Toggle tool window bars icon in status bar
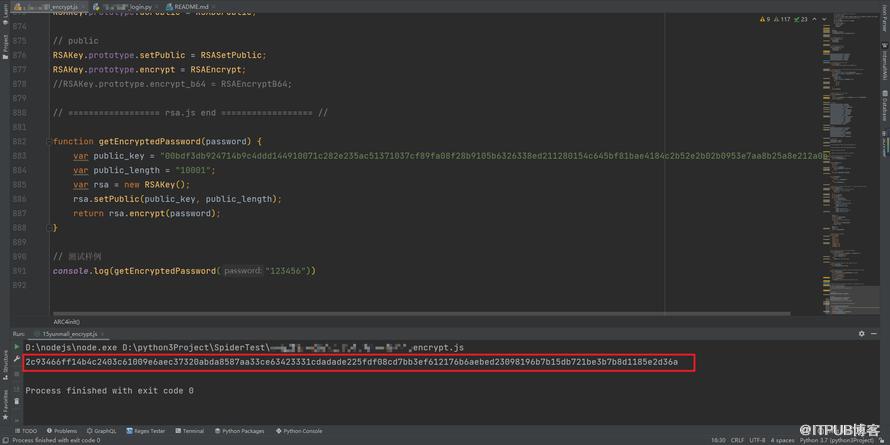This screenshot has width=890, height=445. point(5,440)
